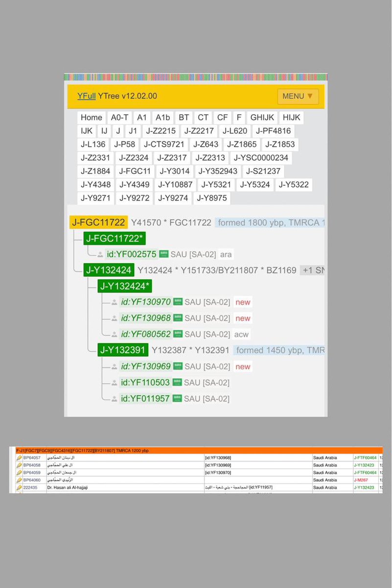This screenshot has height=588, width=392.
Task: Select the CT breadcrumb
Action: tap(203, 118)
